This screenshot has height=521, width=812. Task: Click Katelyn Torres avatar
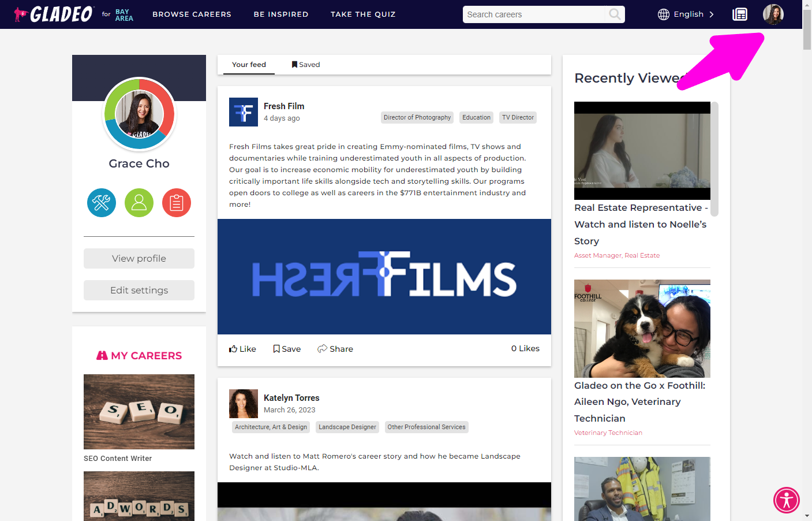click(x=244, y=404)
